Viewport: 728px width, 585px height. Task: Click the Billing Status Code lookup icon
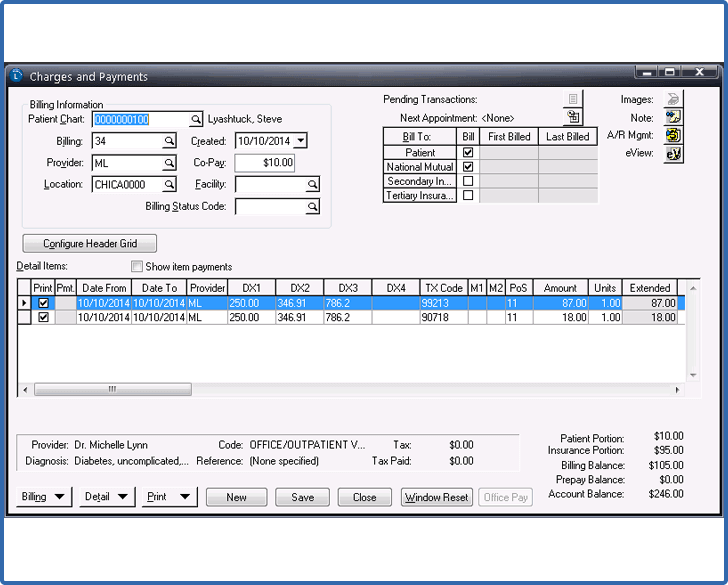312,207
